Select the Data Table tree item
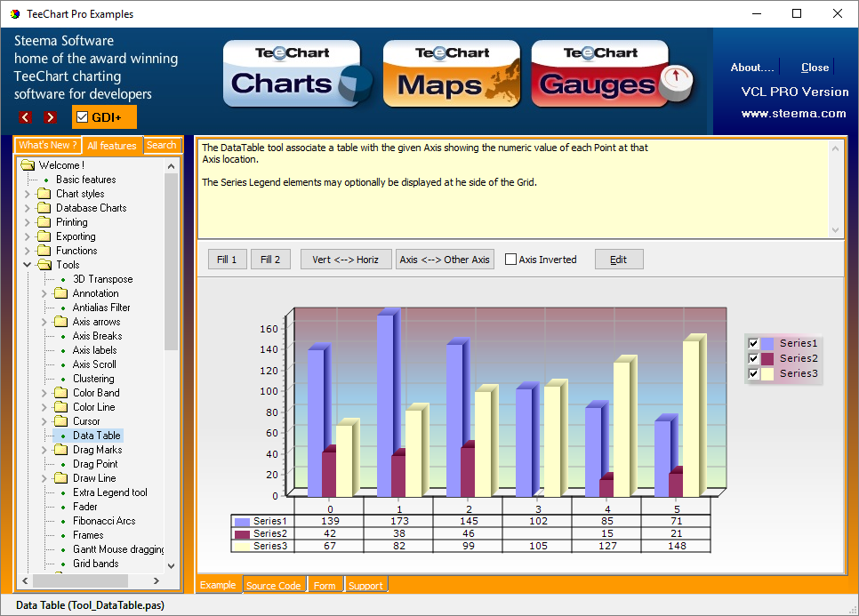 coord(96,436)
